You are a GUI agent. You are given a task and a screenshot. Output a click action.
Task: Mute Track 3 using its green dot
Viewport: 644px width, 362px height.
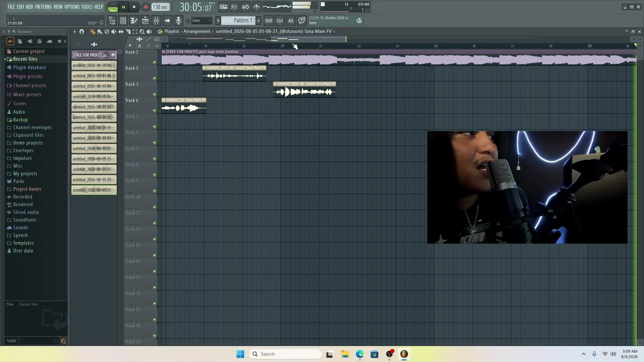point(154,95)
